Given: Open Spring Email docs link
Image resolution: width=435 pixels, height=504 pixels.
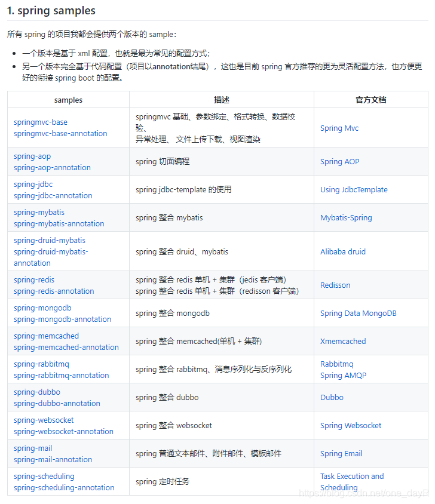Looking at the screenshot, I should [x=341, y=453].
